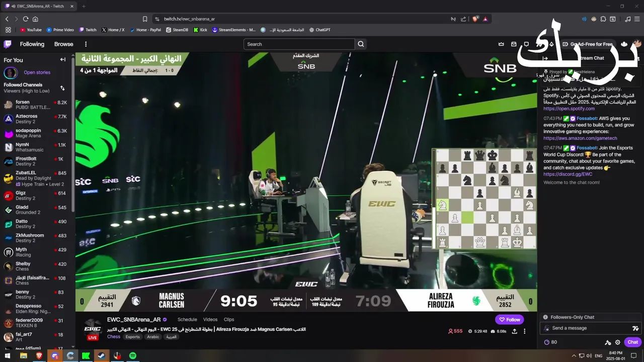
Task: Click the search magnifier button
Action: point(361,44)
